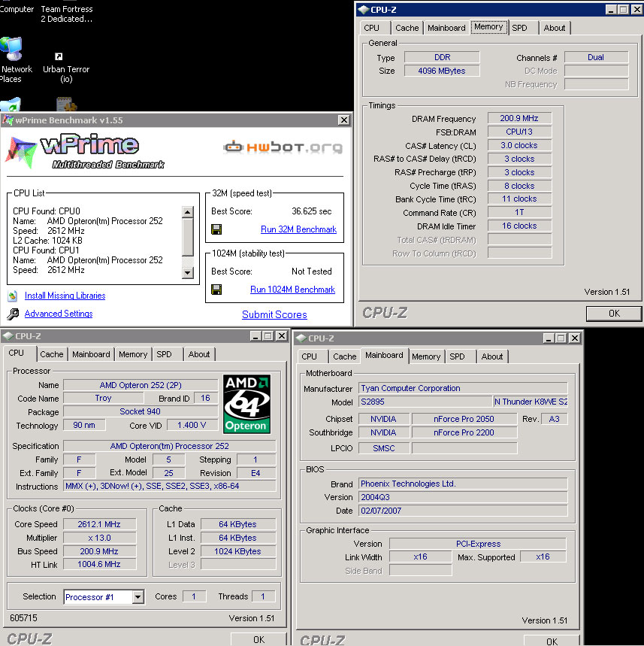Click the Submit Scores link

274,315
